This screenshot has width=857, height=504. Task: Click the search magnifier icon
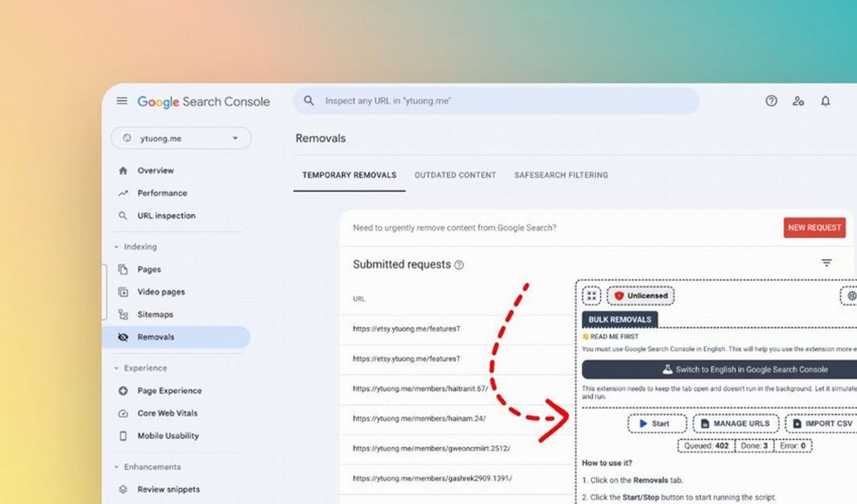click(308, 101)
